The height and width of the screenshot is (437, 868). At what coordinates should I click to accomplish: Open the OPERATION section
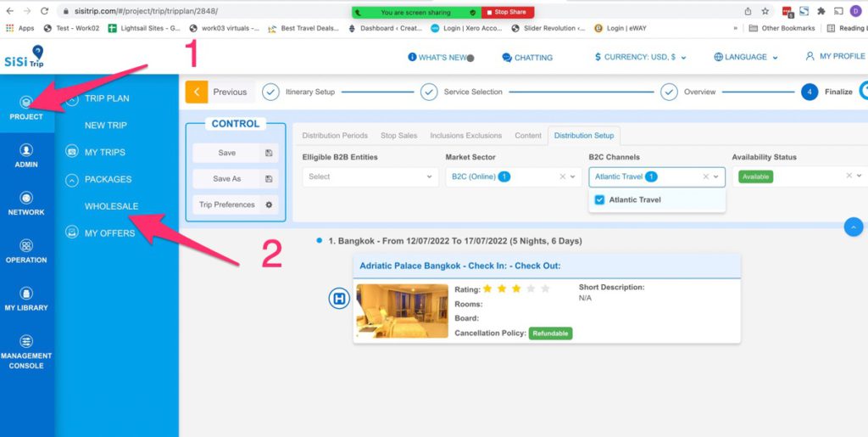point(26,251)
